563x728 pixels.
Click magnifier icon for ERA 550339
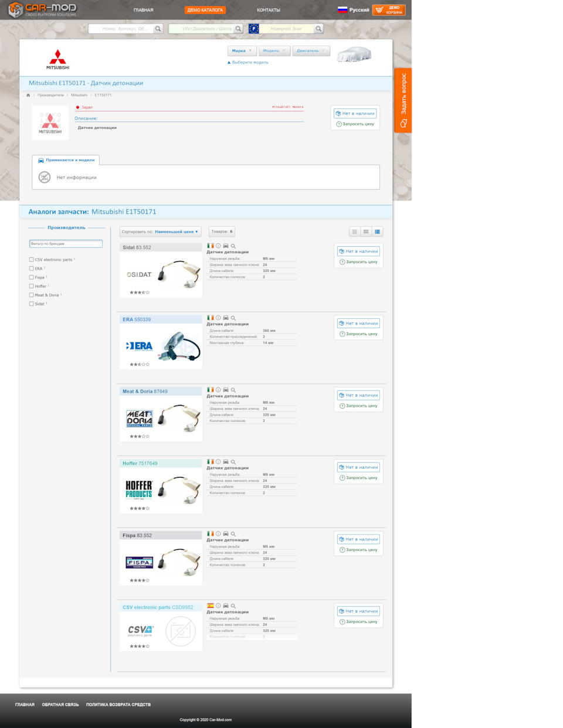(233, 318)
